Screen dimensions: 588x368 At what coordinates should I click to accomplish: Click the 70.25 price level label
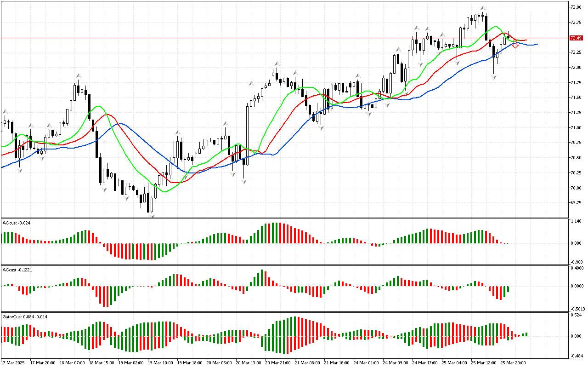tap(576, 173)
